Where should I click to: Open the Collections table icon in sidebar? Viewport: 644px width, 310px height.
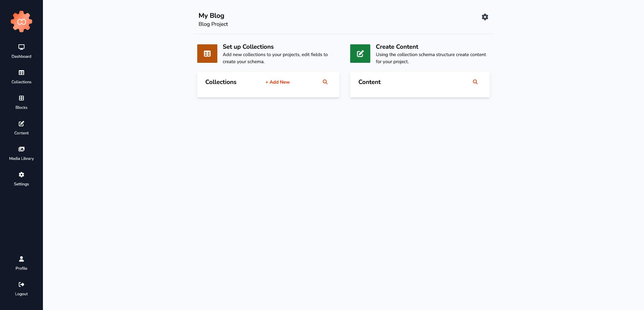21,73
